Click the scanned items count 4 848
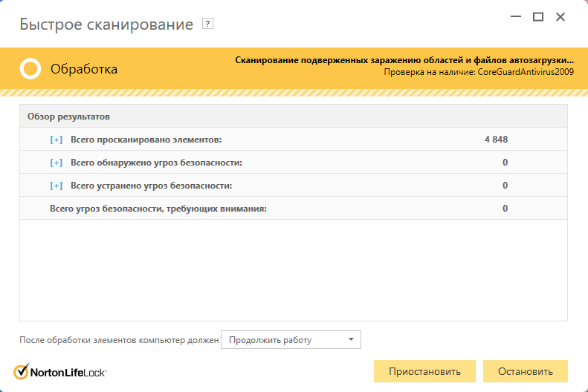The width and height of the screenshot is (588, 392). [496, 140]
